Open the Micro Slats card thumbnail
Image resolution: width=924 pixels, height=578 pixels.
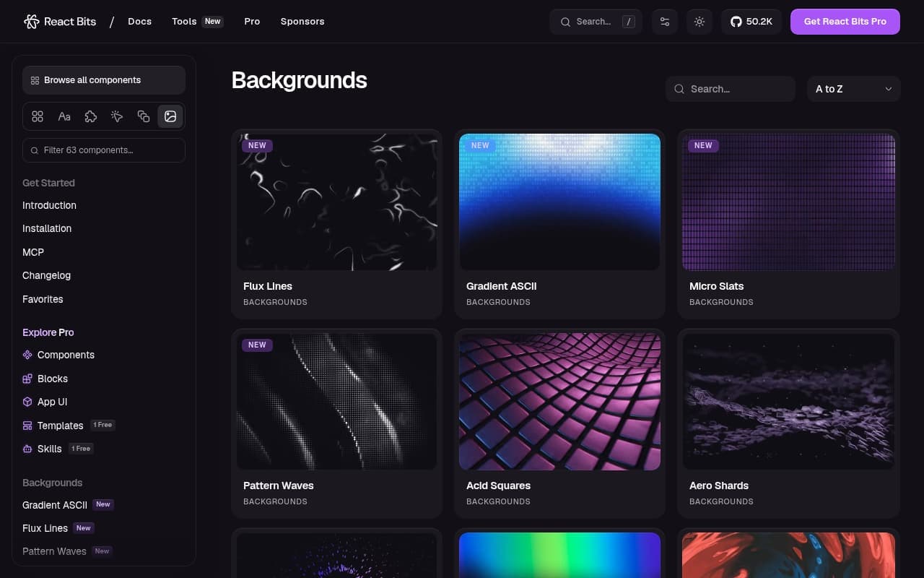click(788, 202)
